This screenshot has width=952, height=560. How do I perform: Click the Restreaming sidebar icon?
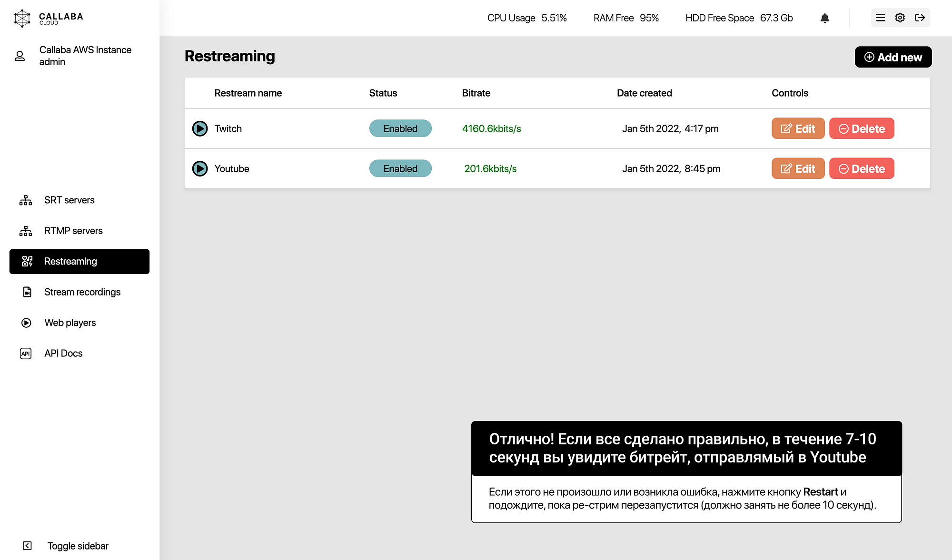coord(27,261)
